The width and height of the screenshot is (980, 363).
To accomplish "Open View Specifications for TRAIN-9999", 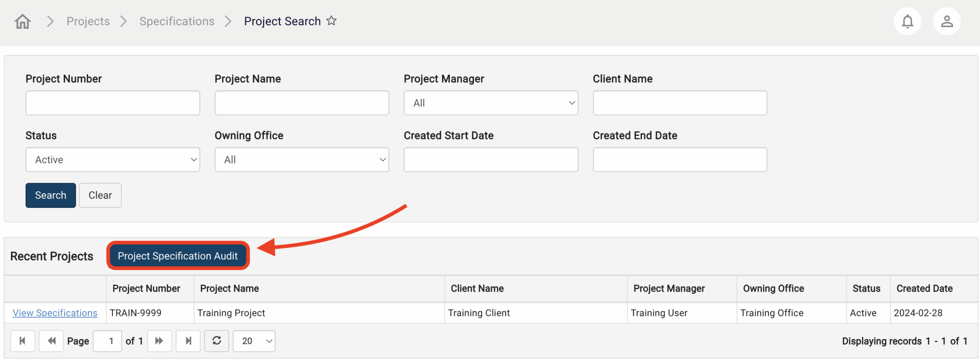I will click(55, 313).
